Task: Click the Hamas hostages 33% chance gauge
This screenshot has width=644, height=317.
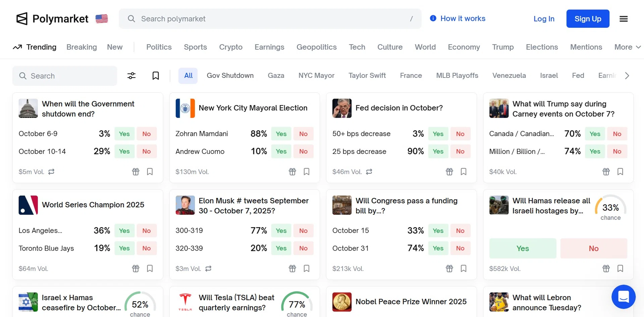Action: 610,208
